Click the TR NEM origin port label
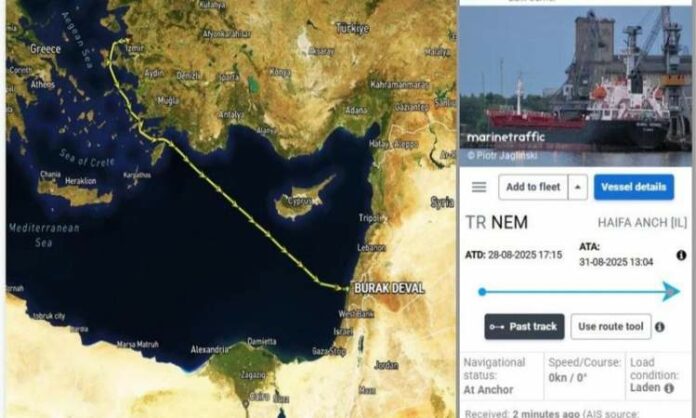Image resolution: width=696 pixels, height=418 pixels. [496, 222]
